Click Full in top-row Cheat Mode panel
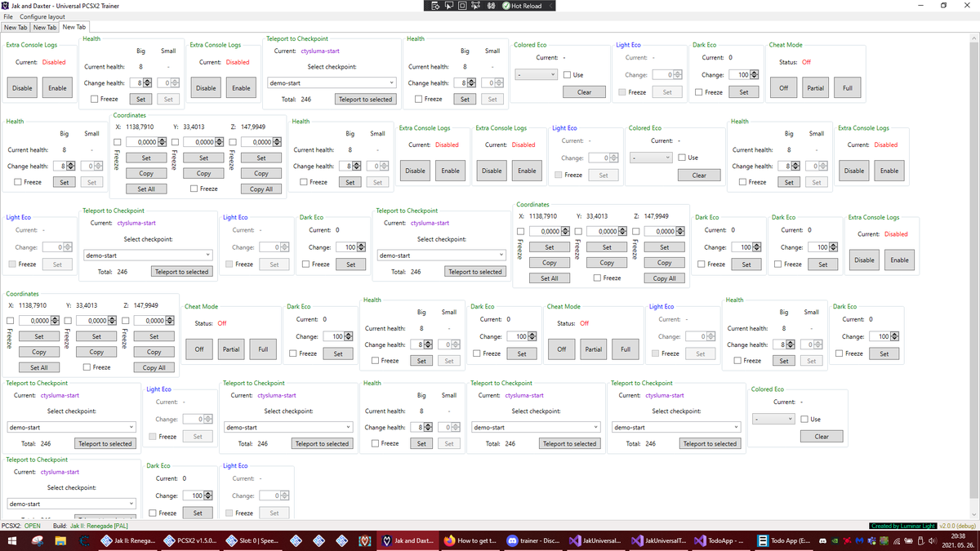The width and height of the screenshot is (980, 551). click(x=847, y=88)
